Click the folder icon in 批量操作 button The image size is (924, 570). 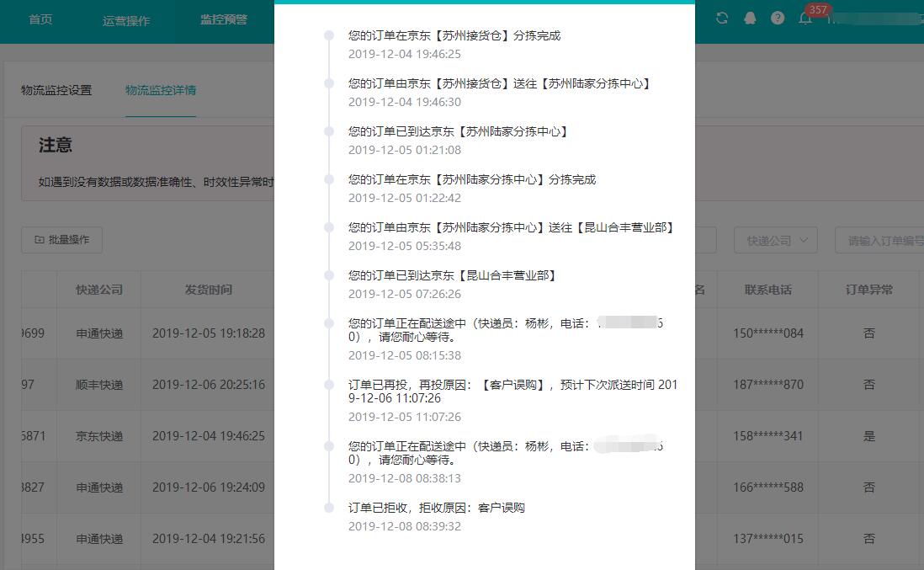pos(39,240)
